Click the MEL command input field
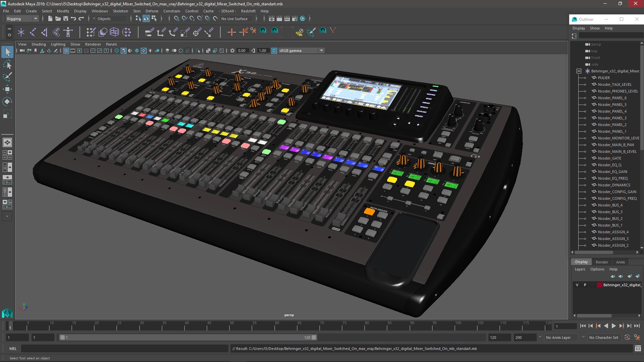The height and width of the screenshot is (362, 644). 124,349
